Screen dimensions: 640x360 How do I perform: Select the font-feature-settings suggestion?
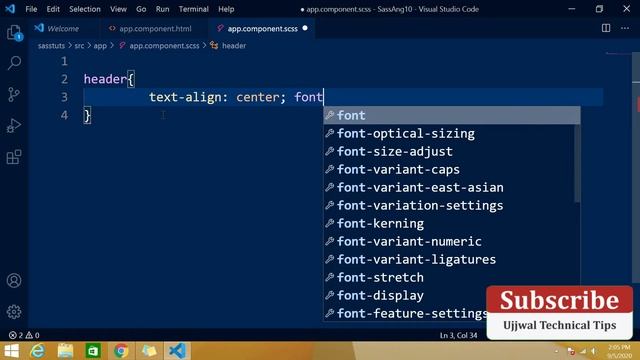coord(405,313)
